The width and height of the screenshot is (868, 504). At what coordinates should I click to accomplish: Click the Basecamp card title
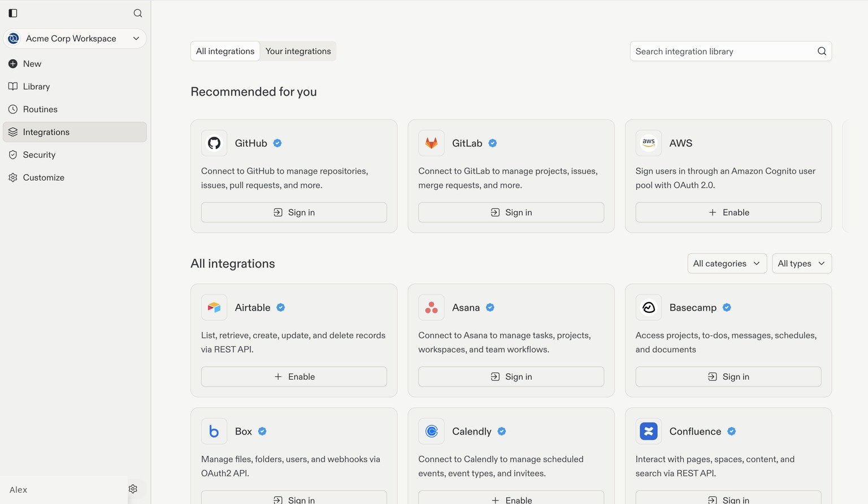[x=693, y=308]
